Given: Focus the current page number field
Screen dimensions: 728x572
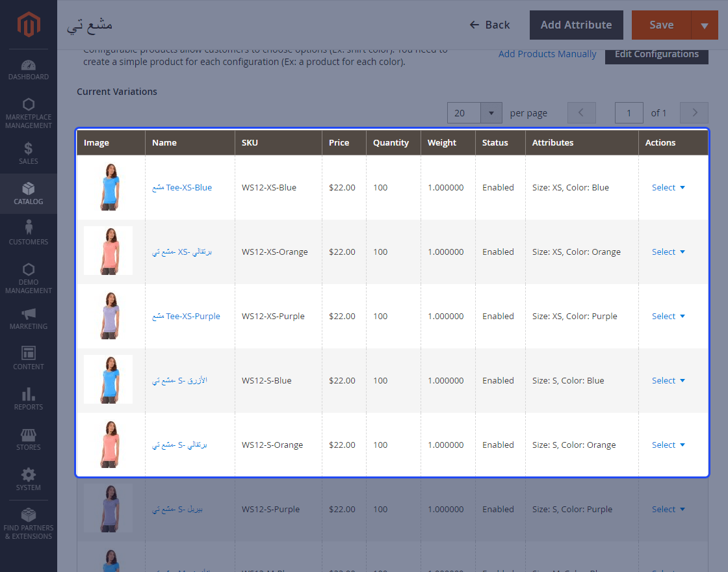Looking at the screenshot, I should [629, 113].
